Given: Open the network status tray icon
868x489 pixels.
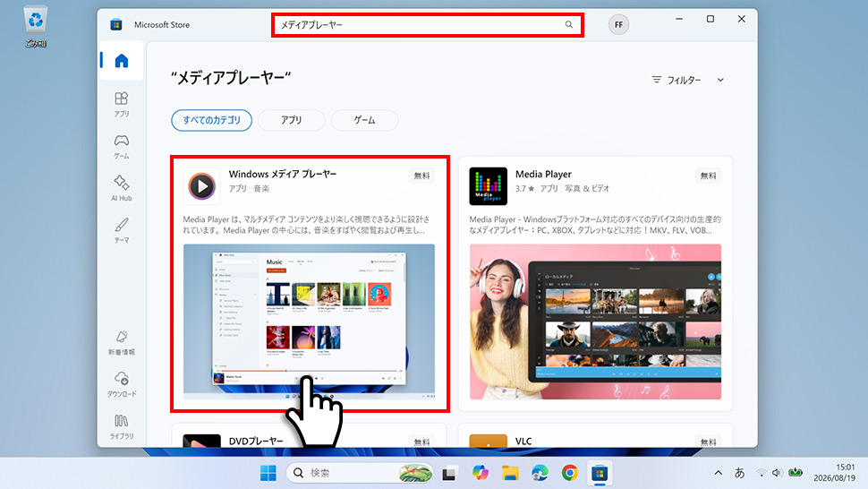Looking at the screenshot, I should pos(762,473).
